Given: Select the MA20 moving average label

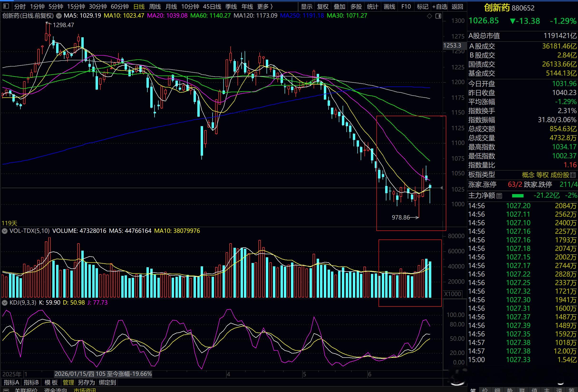Looking at the screenshot, I should pyautogui.click(x=167, y=16).
